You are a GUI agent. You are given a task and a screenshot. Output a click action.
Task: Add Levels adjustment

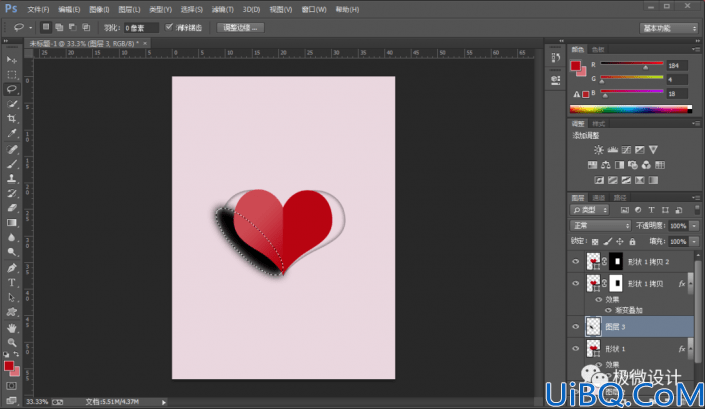coord(612,150)
